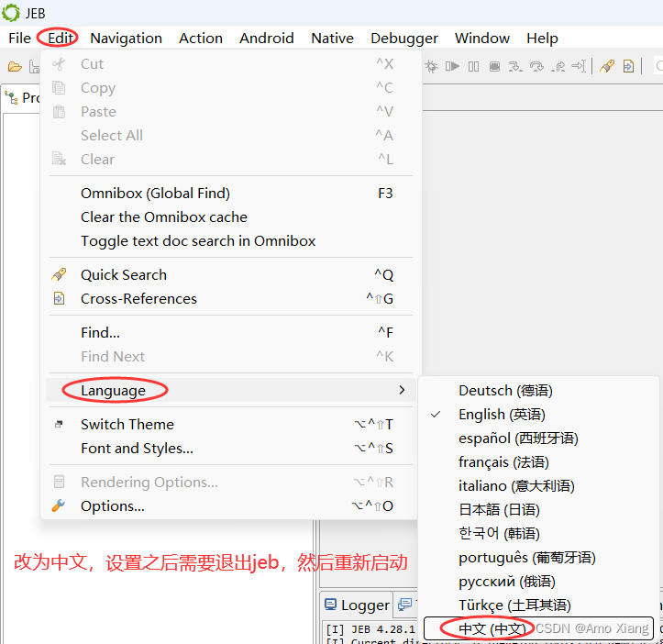Click the log line "[I] JEB 4.28.1"
Image resolution: width=663 pixels, height=644 pixels.
tap(370, 629)
